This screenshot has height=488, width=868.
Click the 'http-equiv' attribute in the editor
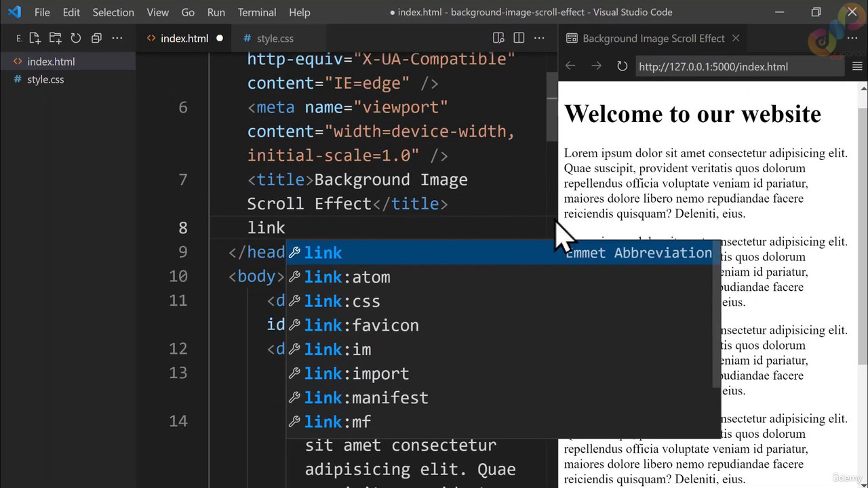(295, 59)
